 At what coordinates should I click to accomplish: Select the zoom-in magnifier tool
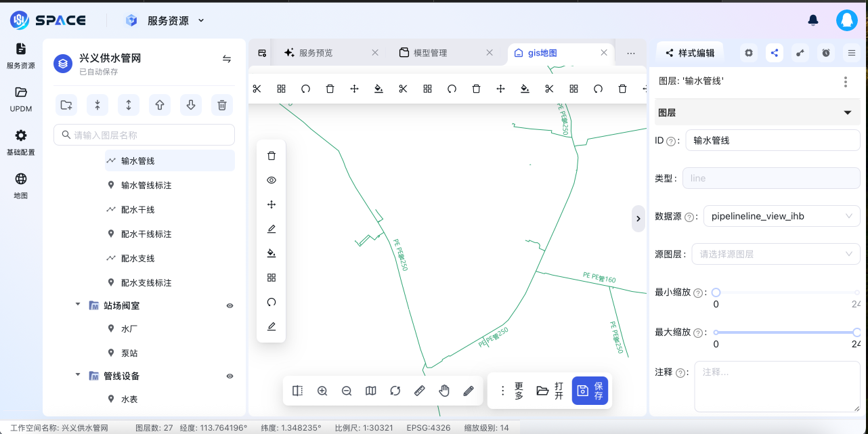coord(322,391)
